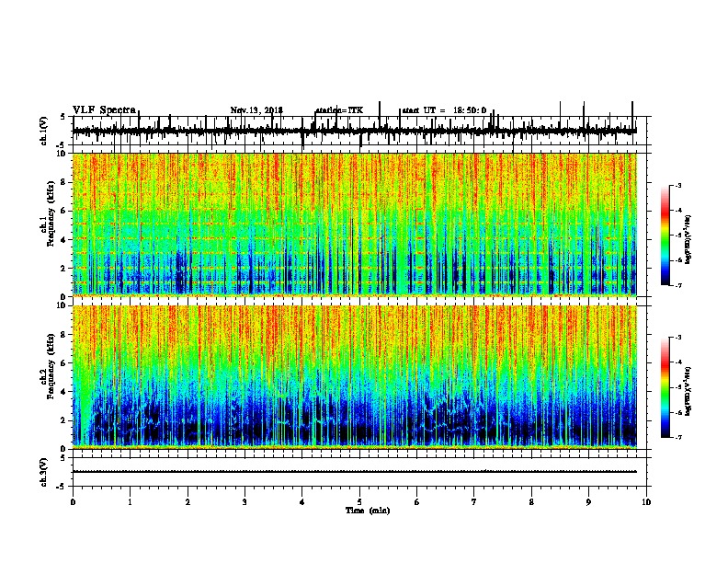Click the ch.1 color scale bar
Screen dimensions: 728x563
pyautogui.click(x=665, y=236)
